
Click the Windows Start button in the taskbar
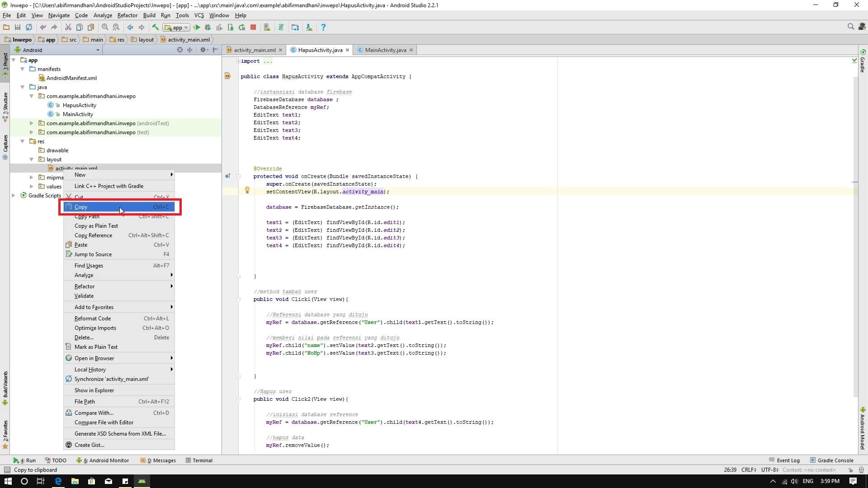pos(8,481)
